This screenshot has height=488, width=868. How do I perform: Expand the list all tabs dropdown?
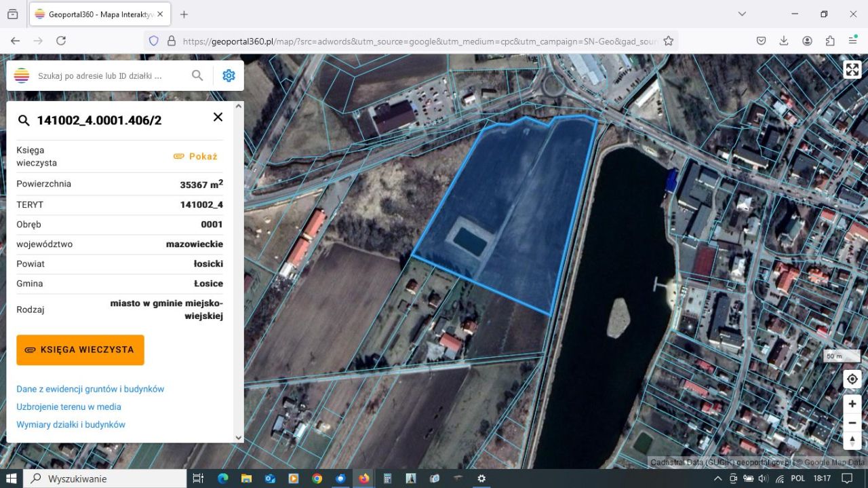click(742, 14)
